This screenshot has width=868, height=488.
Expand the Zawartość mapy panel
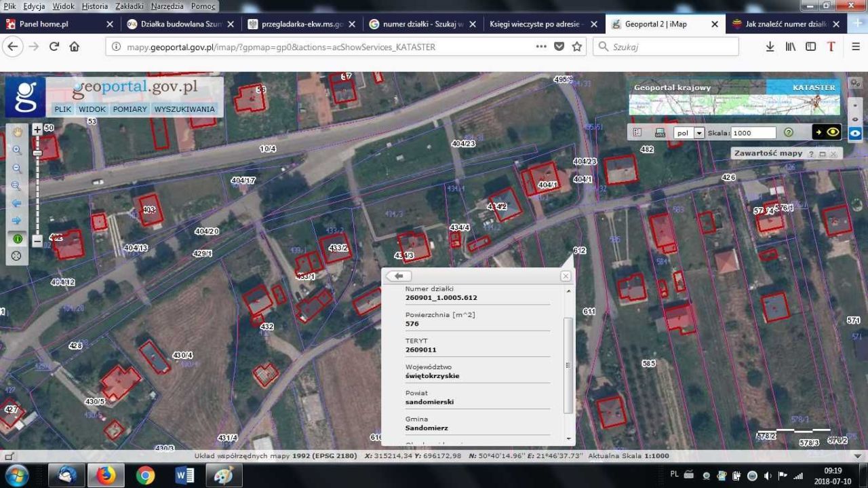point(823,153)
